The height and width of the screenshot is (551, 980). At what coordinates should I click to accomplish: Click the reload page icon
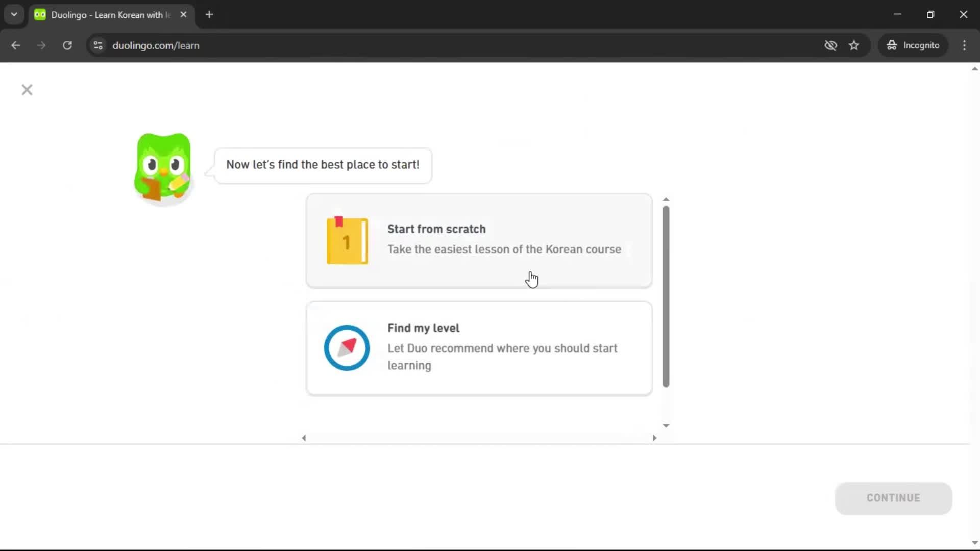[x=67, y=45]
